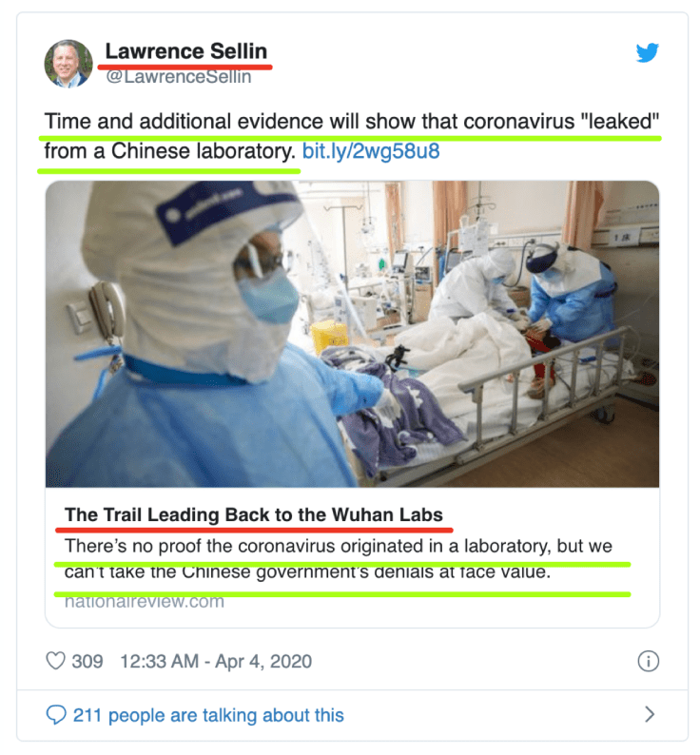The width and height of the screenshot is (700, 755).
Task: Click tweet text line 'from a Chinese laboratory'
Action: click(x=170, y=151)
